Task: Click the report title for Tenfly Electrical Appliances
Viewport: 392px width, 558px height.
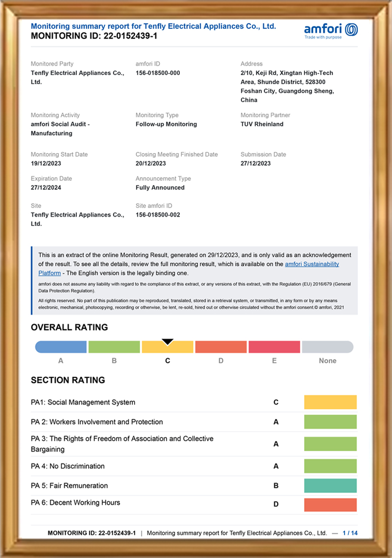Action: point(153,26)
